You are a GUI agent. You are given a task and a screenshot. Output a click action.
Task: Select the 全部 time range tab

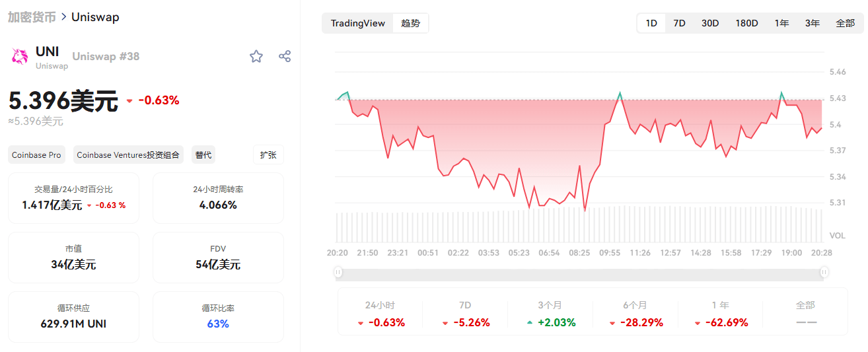click(x=845, y=23)
